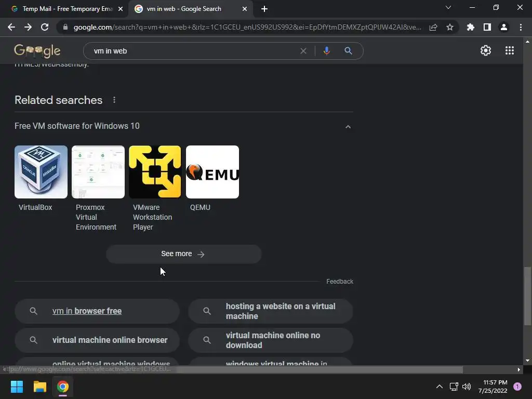Click the 'QEMU' label
The width and height of the screenshot is (532, 399).
click(x=200, y=207)
